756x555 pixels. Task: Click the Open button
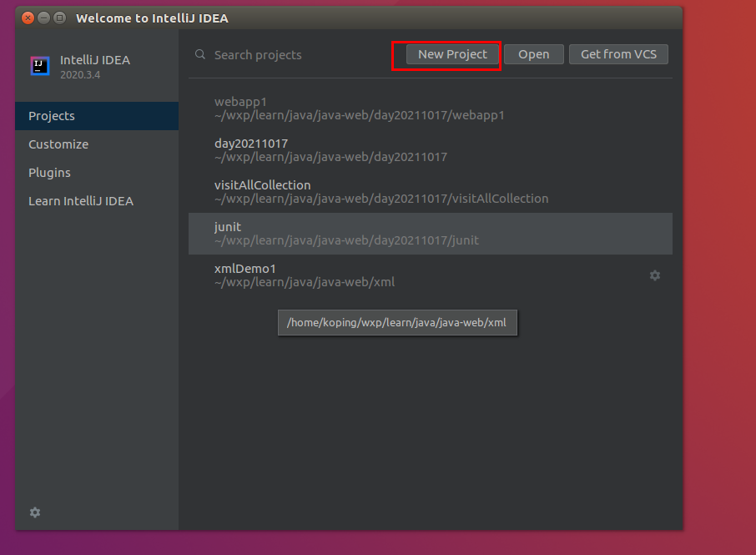[534, 54]
